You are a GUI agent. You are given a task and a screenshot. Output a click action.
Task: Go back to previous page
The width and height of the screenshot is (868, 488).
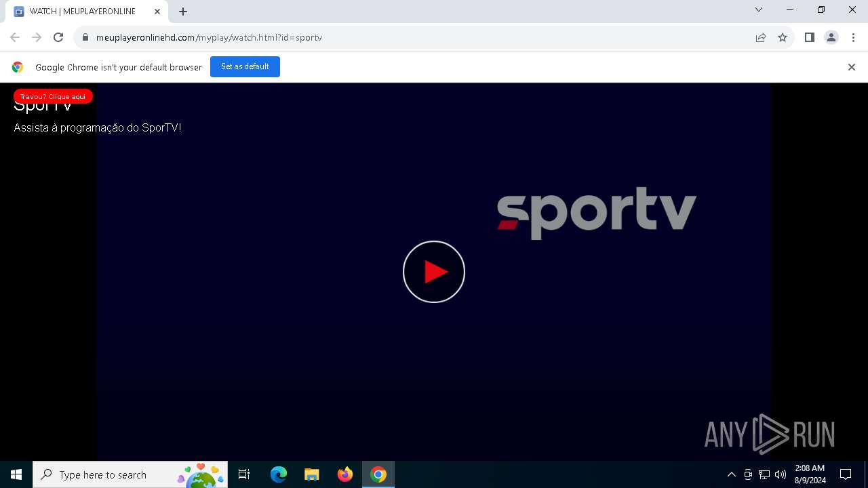coord(15,37)
